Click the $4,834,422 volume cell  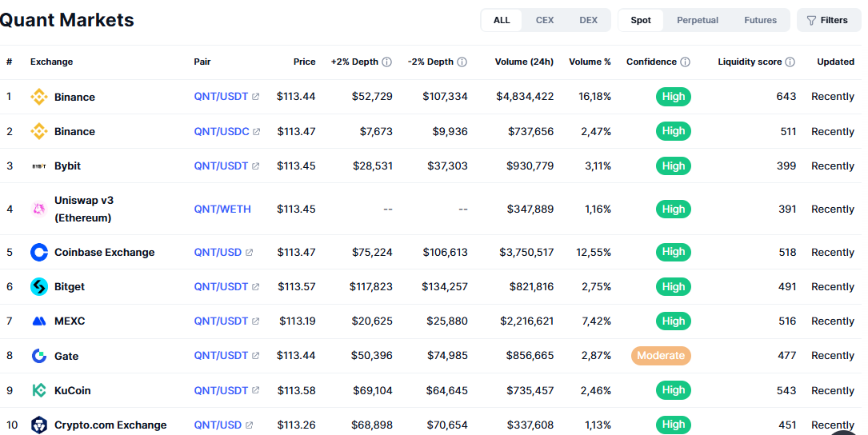click(525, 96)
